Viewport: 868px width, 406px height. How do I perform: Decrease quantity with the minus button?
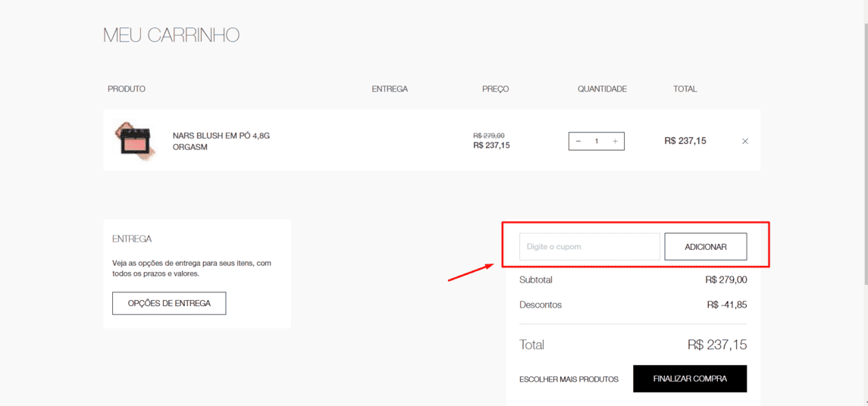[578, 141]
